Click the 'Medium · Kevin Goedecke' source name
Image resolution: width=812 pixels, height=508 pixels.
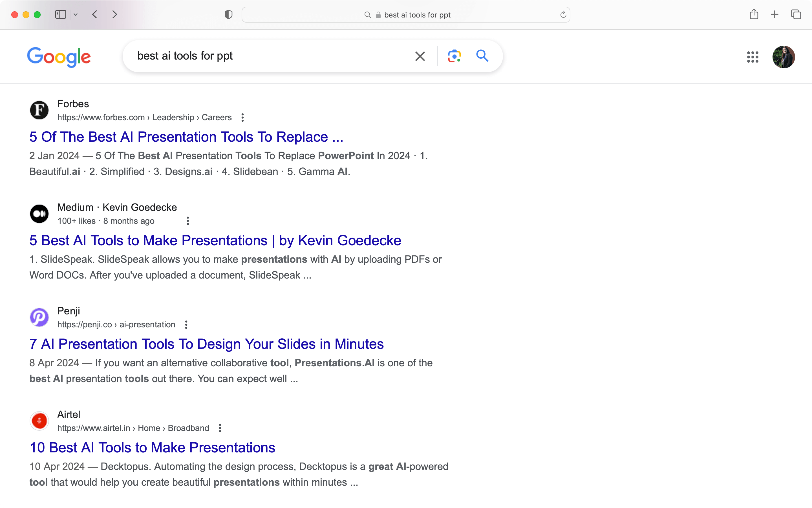point(117,207)
